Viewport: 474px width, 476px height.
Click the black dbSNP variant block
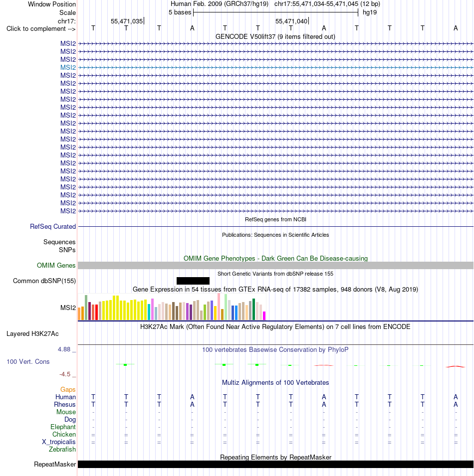coord(193,281)
